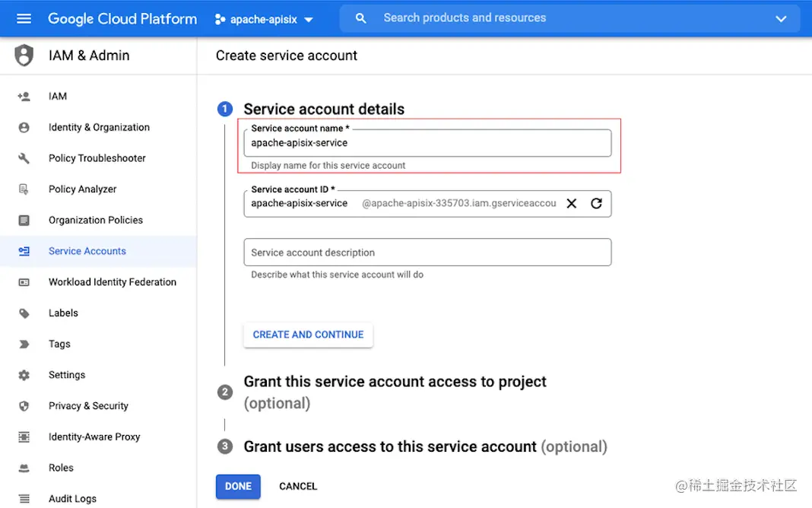The height and width of the screenshot is (508, 812).
Task: Expand the search bar chevron
Action: pos(781,19)
